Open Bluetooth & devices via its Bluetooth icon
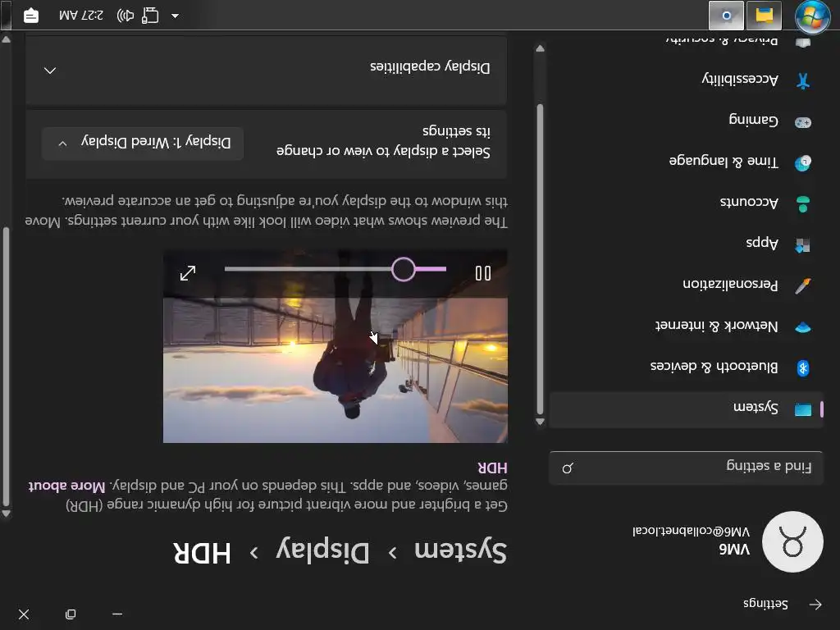 (802, 368)
